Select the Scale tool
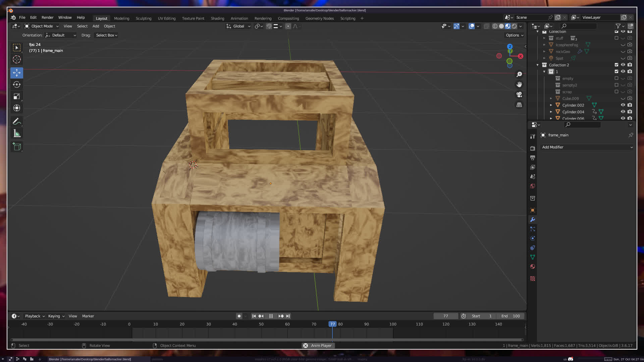 point(17,97)
